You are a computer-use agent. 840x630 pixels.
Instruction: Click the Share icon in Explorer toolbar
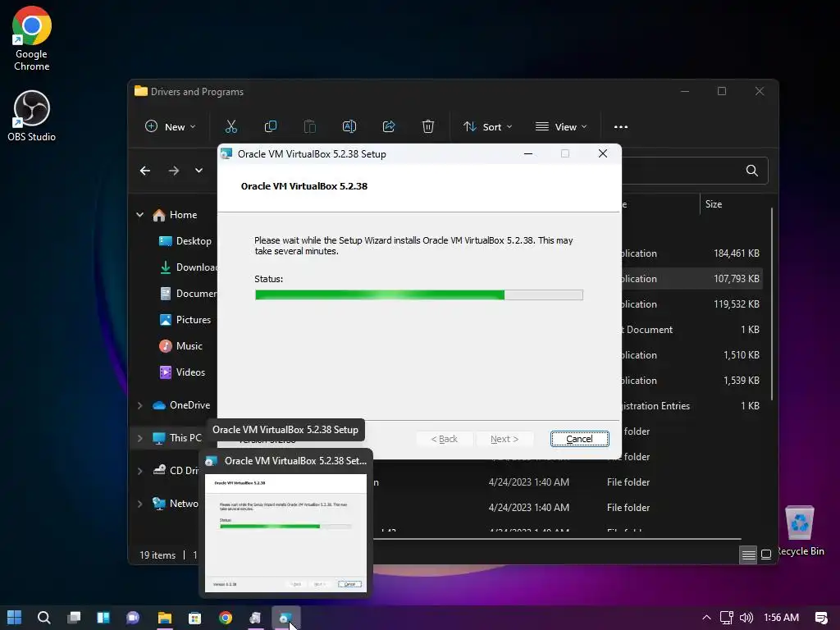(x=389, y=127)
